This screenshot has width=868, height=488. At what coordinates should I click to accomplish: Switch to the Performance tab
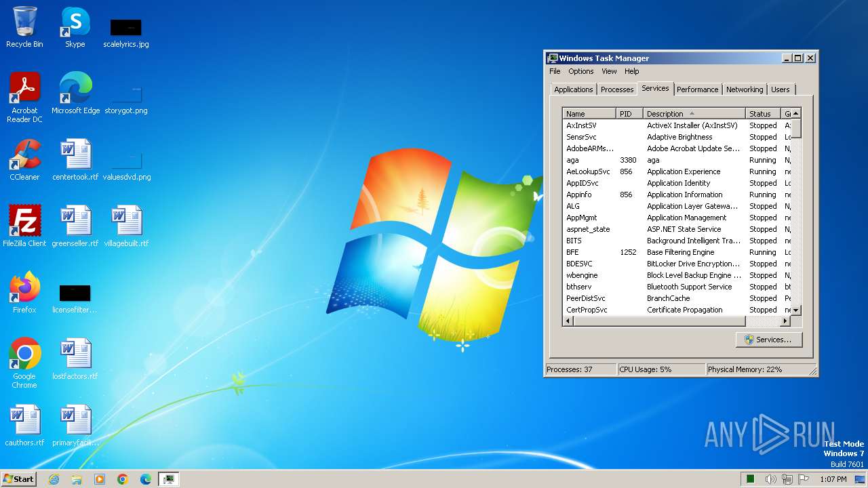(x=697, y=89)
